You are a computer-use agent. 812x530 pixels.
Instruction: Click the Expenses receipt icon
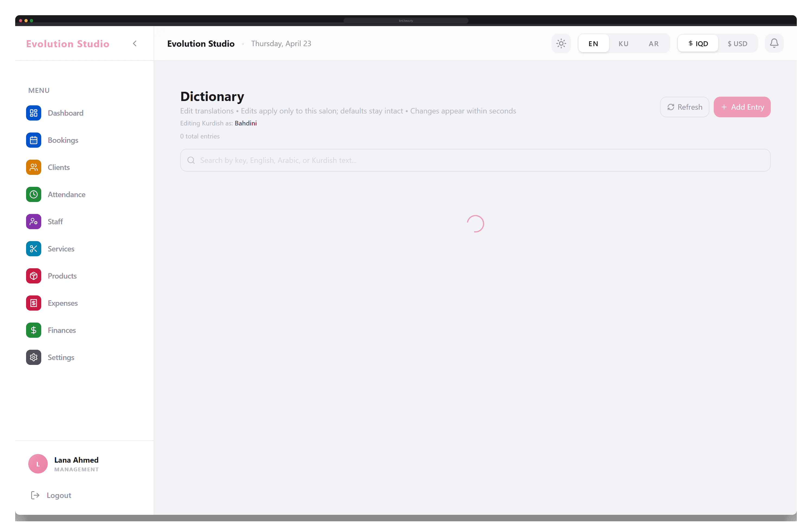pos(33,303)
